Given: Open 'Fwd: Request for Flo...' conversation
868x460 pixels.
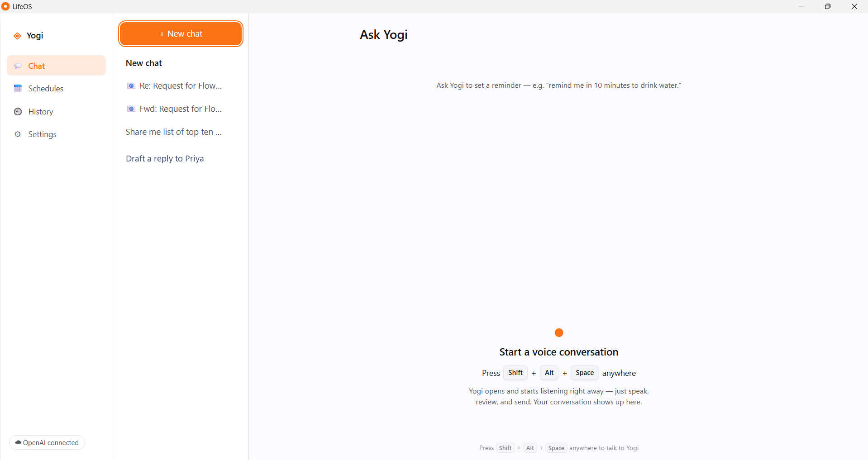Looking at the screenshot, I should (x=181, y=109).
